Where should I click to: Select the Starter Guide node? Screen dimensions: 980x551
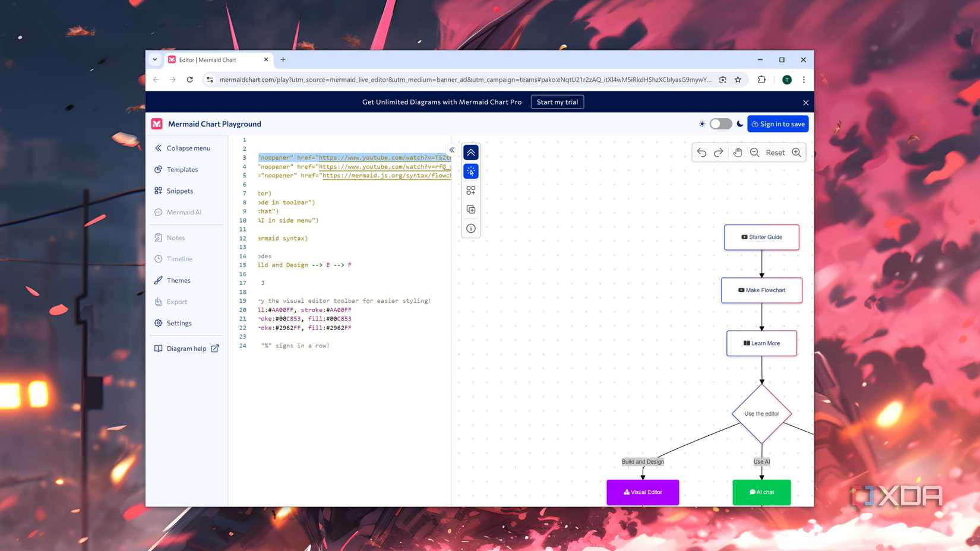point(761,237)
